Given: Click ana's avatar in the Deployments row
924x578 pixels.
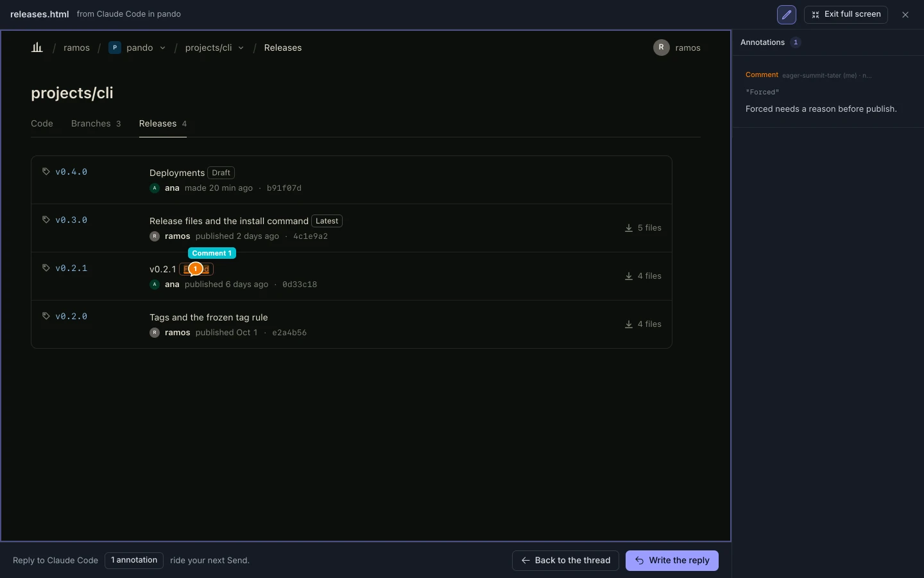Looking at the screenshot, I should coord(155,188).
